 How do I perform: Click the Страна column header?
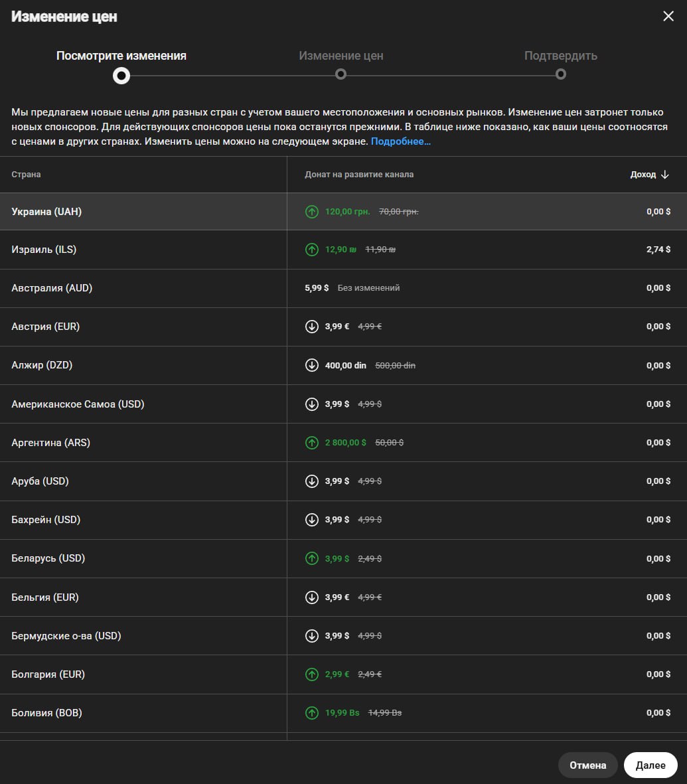pyautogui.click(x=26, y=175)
